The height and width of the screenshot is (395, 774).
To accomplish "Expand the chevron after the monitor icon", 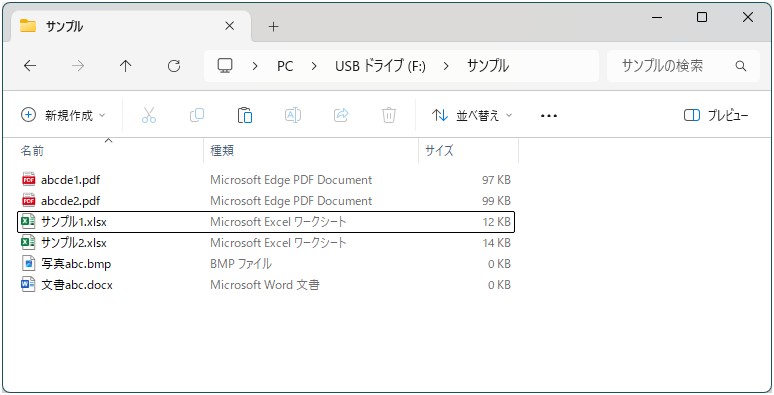I will click(255, 66).
